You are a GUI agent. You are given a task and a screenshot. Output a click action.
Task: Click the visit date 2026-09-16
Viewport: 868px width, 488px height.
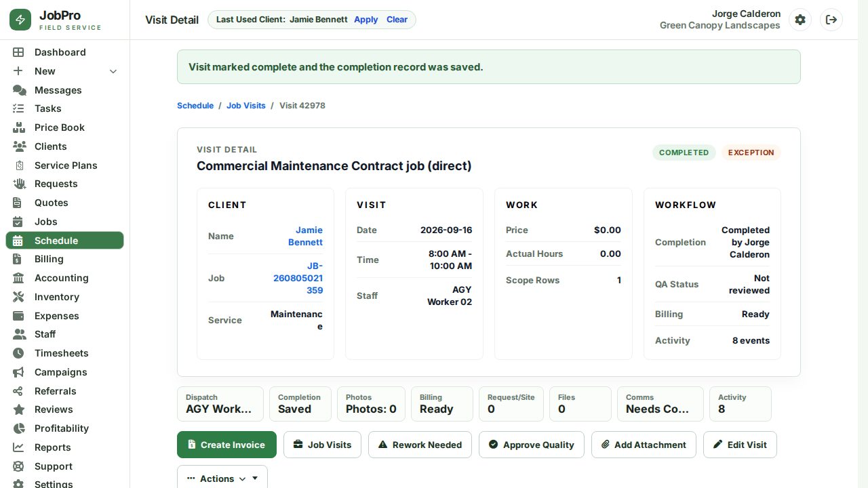446,230
